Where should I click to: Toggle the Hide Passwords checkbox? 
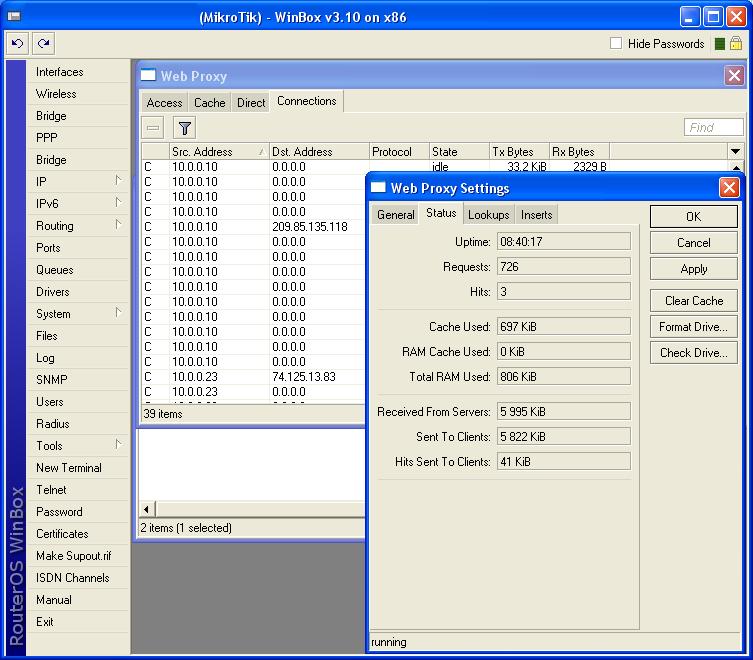(616, 43)
